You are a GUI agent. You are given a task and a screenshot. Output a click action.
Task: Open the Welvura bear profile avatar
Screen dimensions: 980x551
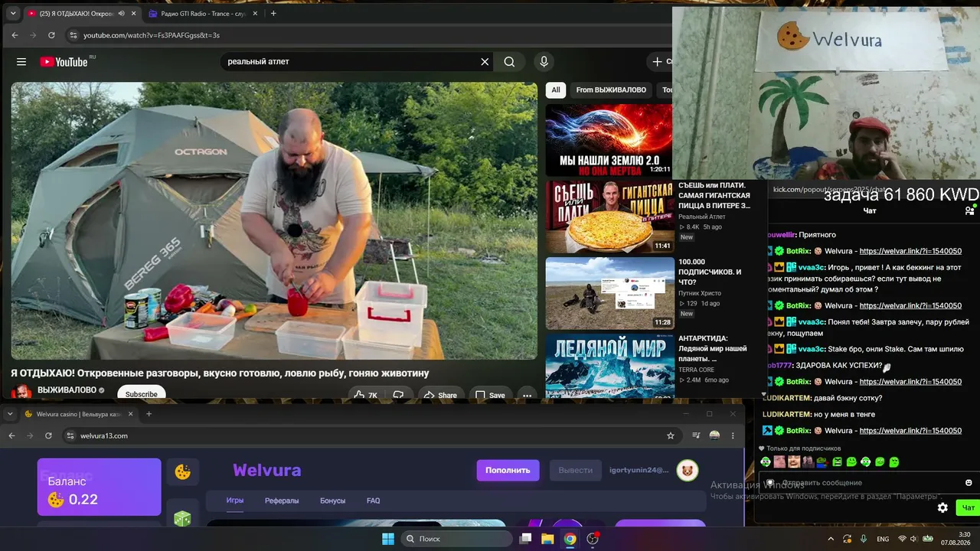click(x=688, y=470)
